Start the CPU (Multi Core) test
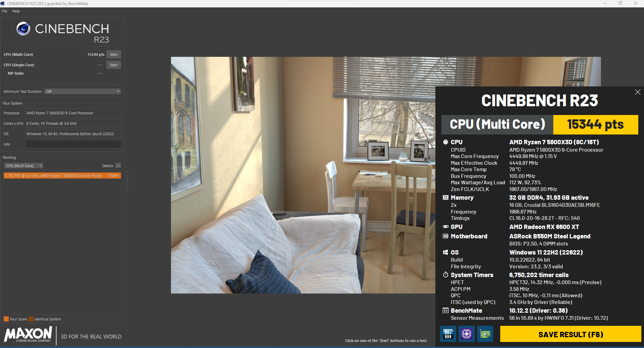This screenshot has width=644, height=348. coord(114,54)
